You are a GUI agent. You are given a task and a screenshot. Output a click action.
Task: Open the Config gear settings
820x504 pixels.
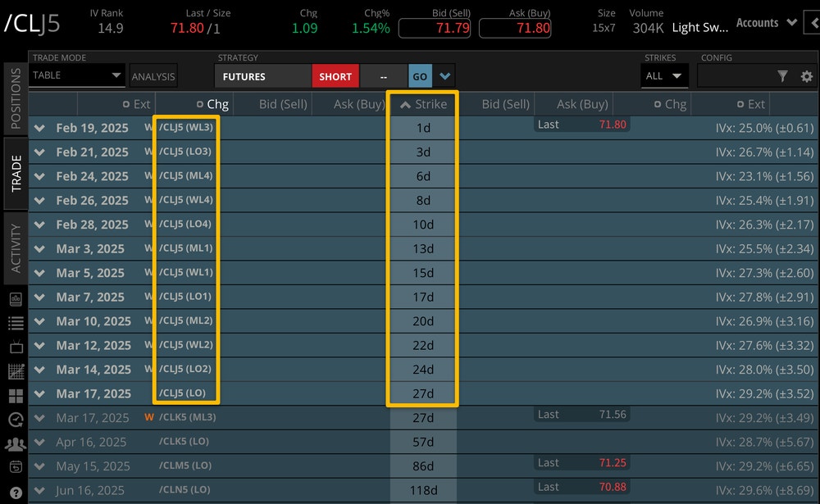coord(807,76)
